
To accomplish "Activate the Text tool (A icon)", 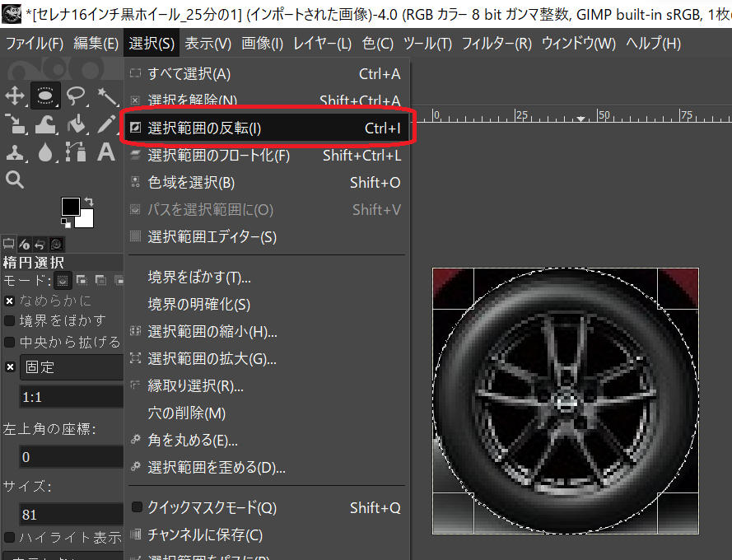I will pyautogui.click(x=106, y=152).
